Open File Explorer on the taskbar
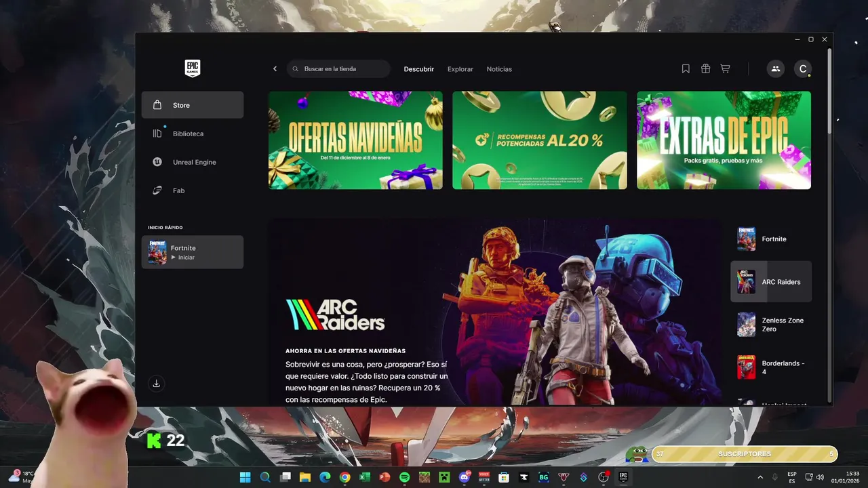The height and width of the screenshot is (488, 868). click(305, 477)
